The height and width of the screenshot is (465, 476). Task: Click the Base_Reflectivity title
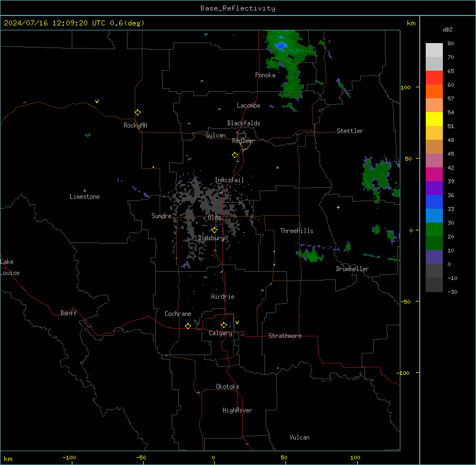click(238, 8)
